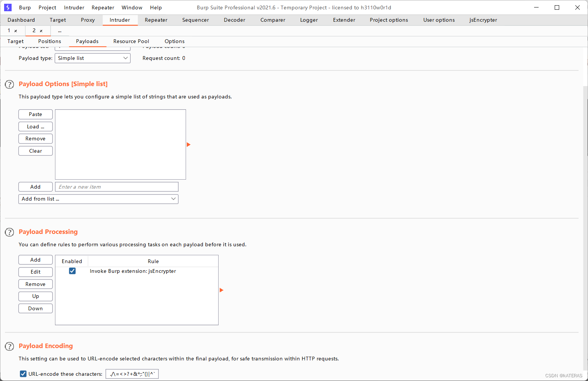The image size is (588, 381).
Task: Switch to the top-level Target tab
Action: click(x=58, y=20)
